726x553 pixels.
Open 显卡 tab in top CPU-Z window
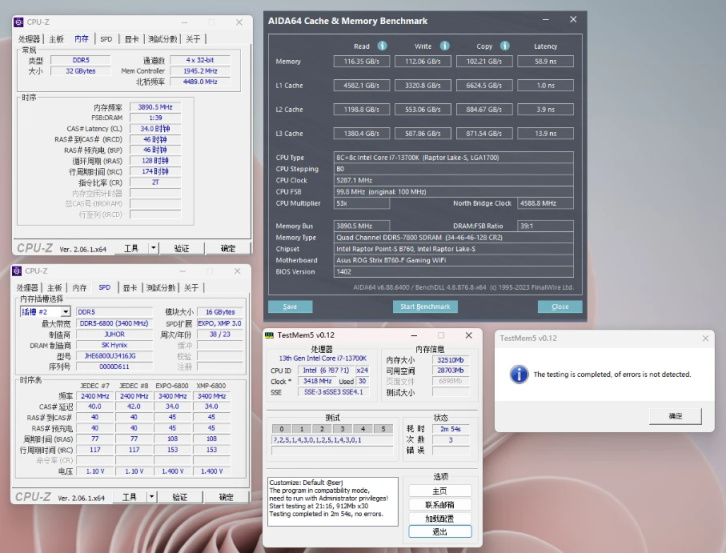point(132,39)
